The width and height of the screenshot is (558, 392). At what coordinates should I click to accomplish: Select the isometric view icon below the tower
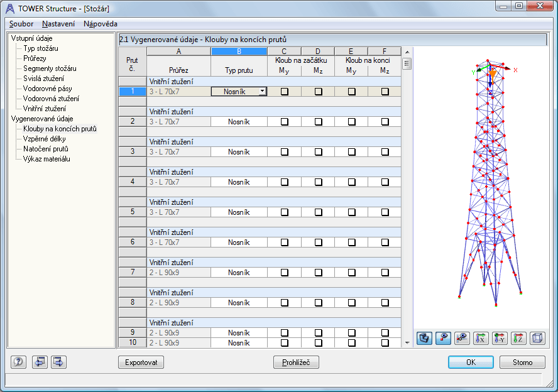(x=424, y=338)
